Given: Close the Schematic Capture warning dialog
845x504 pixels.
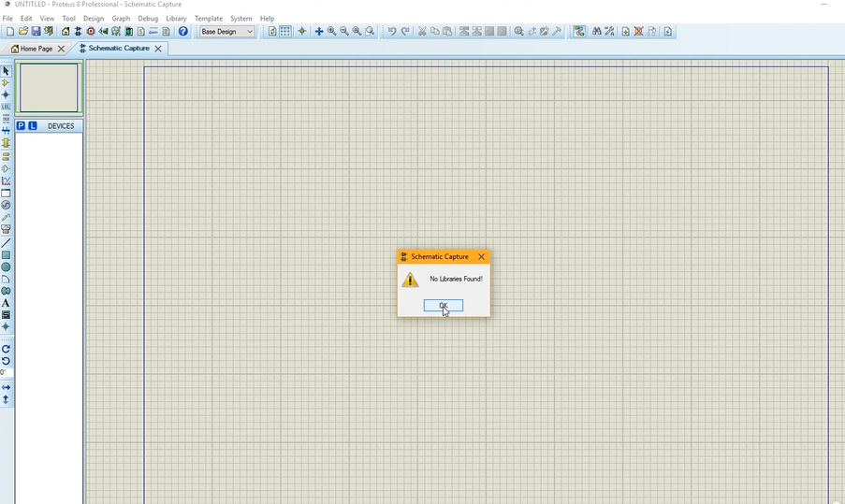Looking at the screenshot, I should (481, 257).
